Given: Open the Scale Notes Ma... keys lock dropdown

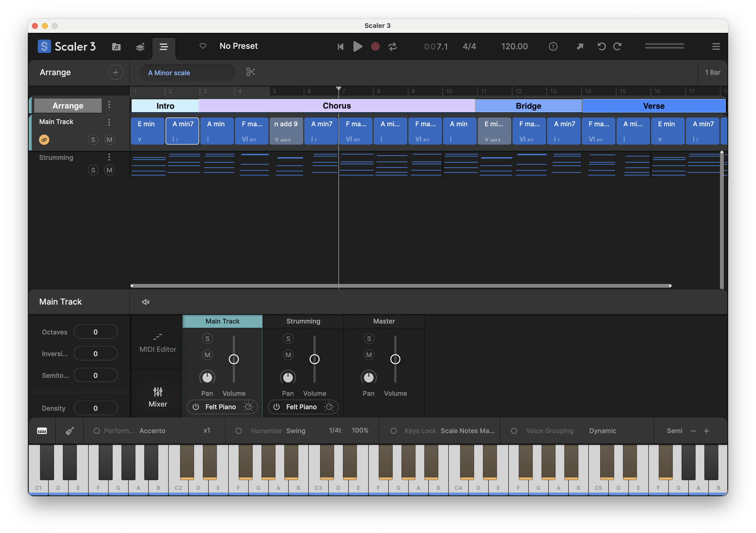Looking at the screenshot, I should (x=468, y=431).
